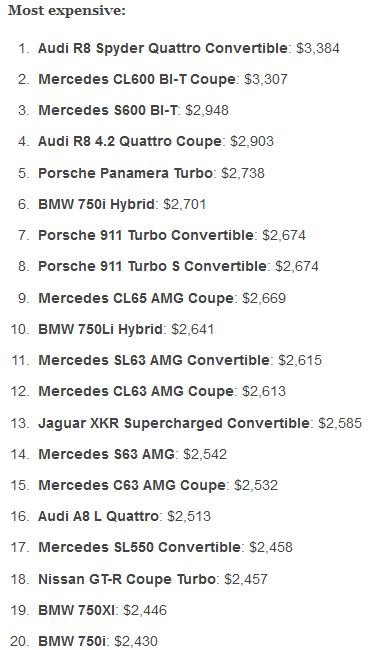Click Mercedes CL600 BI-T Coupe text
The image size is (370, 650).
click(x=137, y=79)
